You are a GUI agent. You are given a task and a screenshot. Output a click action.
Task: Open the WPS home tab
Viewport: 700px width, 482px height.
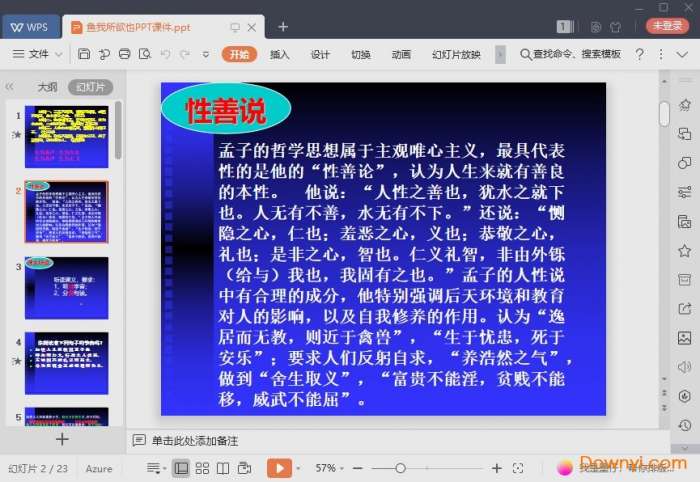[x=30, y=27]
